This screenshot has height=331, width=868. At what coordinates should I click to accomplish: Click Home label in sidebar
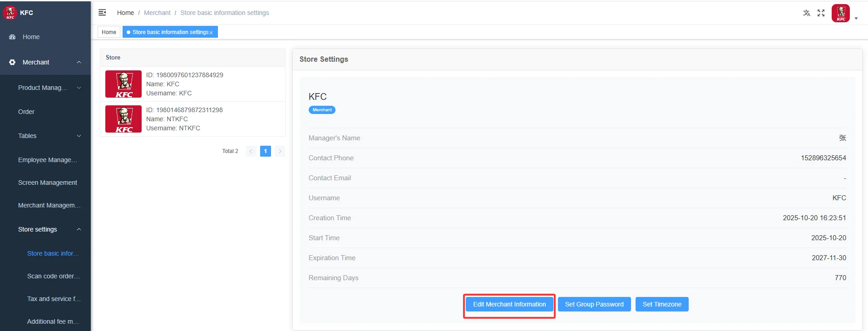click(31, 37)
